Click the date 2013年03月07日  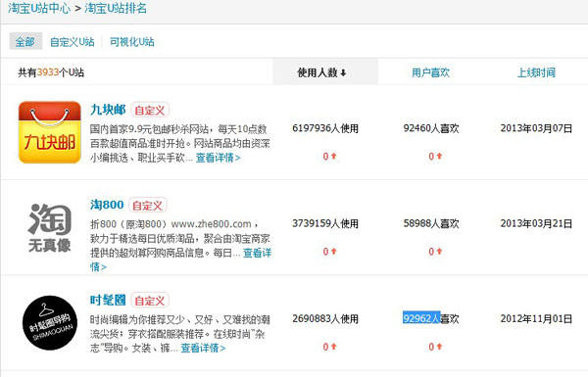(x=536, y=128)
